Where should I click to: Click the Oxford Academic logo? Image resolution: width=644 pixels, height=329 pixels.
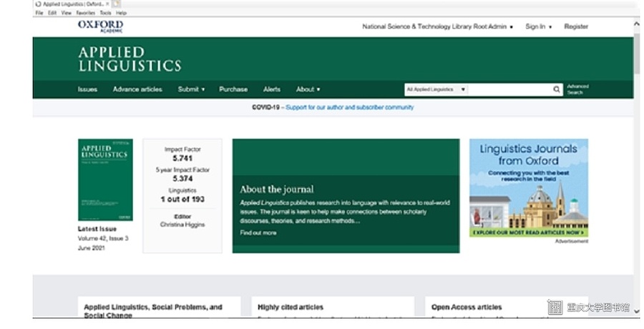100,26
